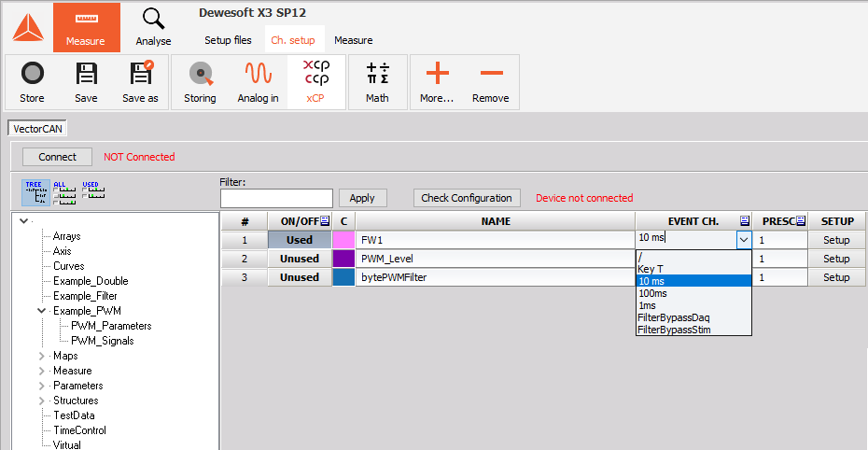
Task: Click ON/OFF column header options icon
Action: (325, 221)
